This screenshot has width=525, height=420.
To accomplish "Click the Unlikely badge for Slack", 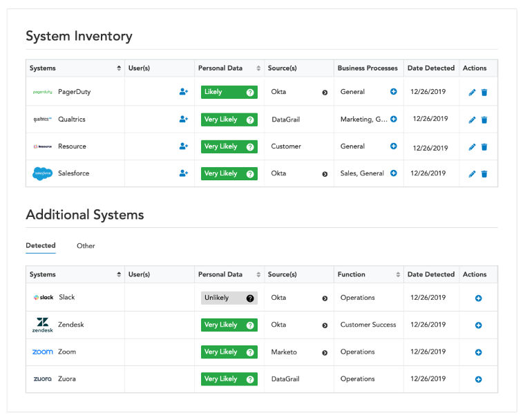I will pyautogui.click(x=229, y=298).
